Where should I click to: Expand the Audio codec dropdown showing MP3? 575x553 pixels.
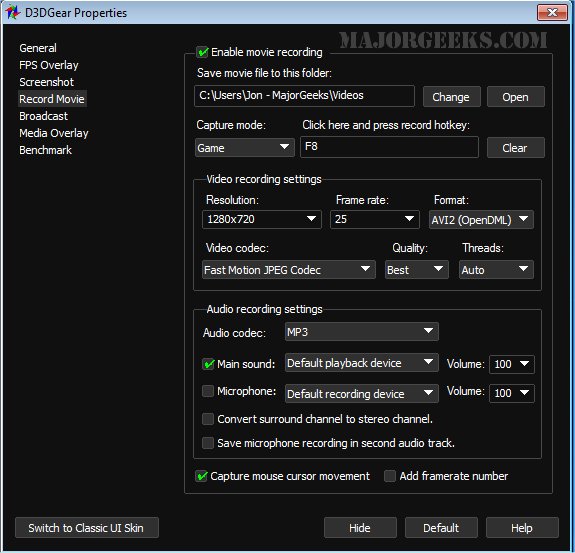pyautogui.click(x=362, y=332)
